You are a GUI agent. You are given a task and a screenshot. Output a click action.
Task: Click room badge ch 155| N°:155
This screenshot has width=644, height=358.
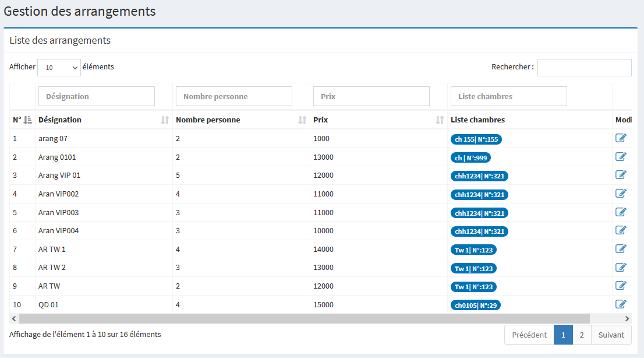point(476,139)
